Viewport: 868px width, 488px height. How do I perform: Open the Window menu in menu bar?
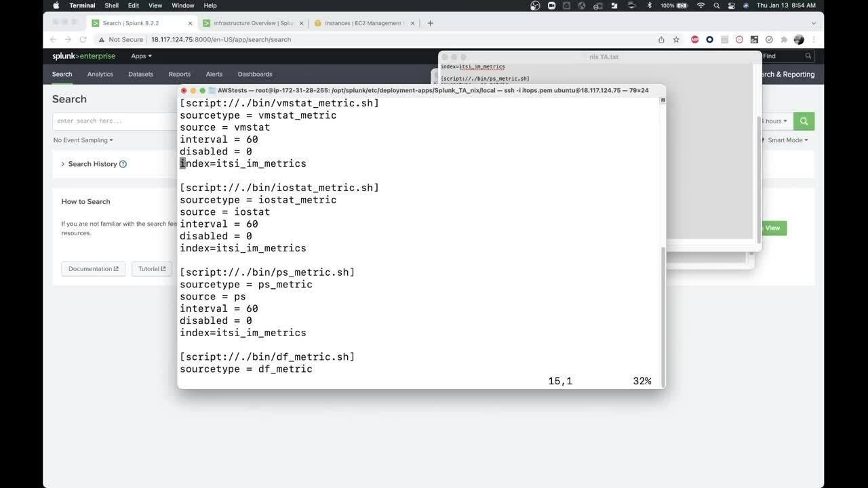point(183,5)
